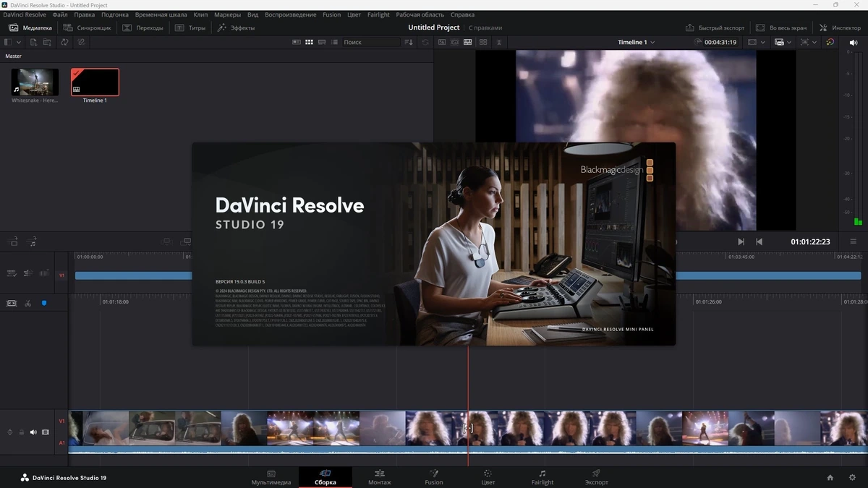Image resolution: width=868 pixels, height=488 pixels.
Task: Open the Подгонка menu
Action: coord(115,14)
